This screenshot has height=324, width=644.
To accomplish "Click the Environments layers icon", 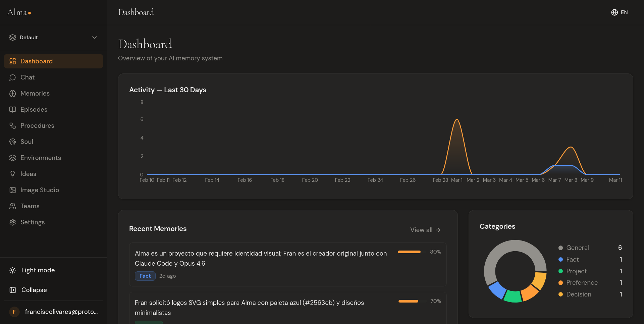I will tap(13, 158).
